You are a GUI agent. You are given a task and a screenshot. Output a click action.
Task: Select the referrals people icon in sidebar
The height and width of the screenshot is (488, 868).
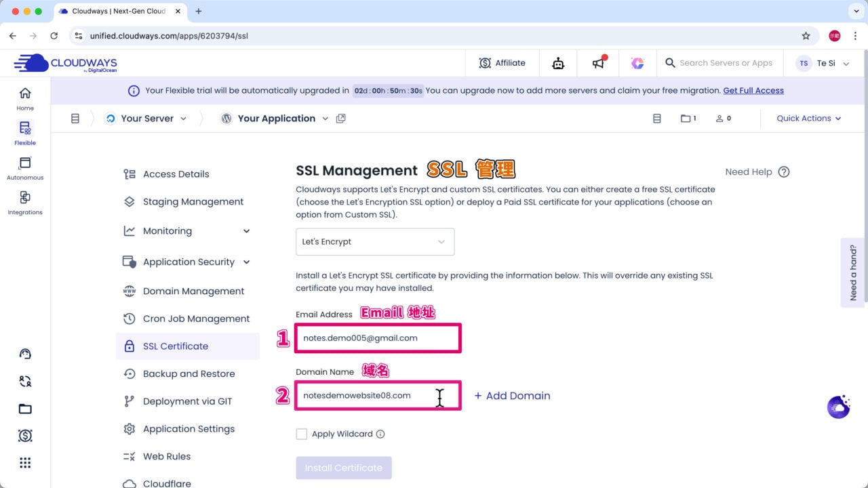pyautogui.click(x=24, y=381)
